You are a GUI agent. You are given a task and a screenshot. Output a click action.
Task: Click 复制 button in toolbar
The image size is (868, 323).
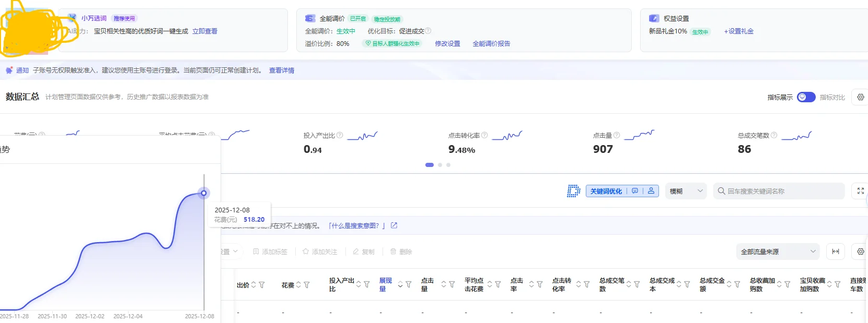[364, 252]
